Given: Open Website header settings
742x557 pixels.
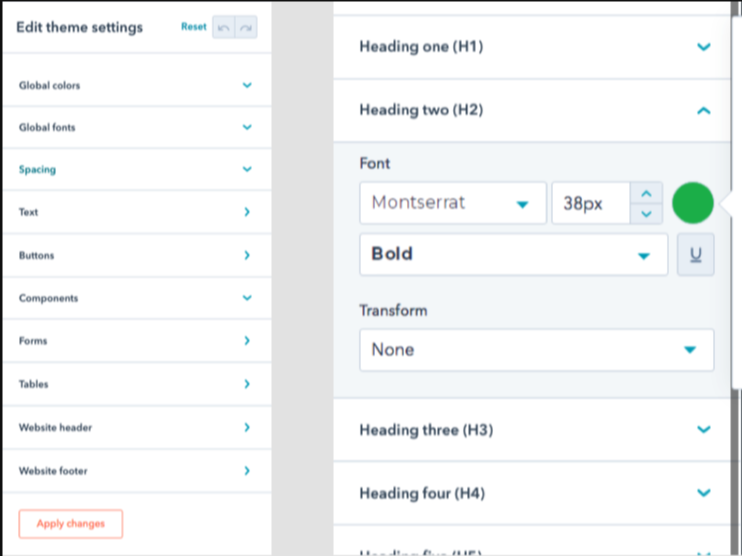Looking at the screenshot, I should coord(137,427).
